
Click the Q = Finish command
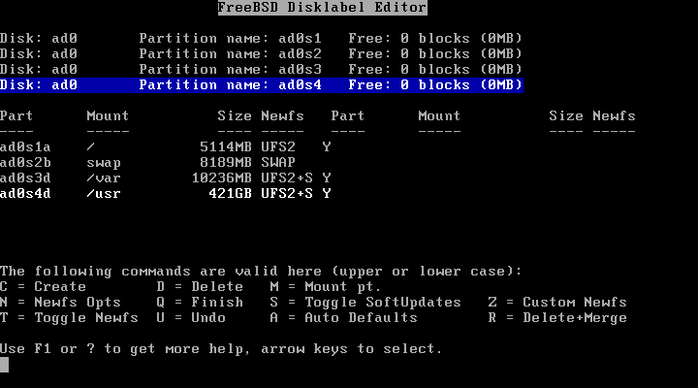click(200, 303)
